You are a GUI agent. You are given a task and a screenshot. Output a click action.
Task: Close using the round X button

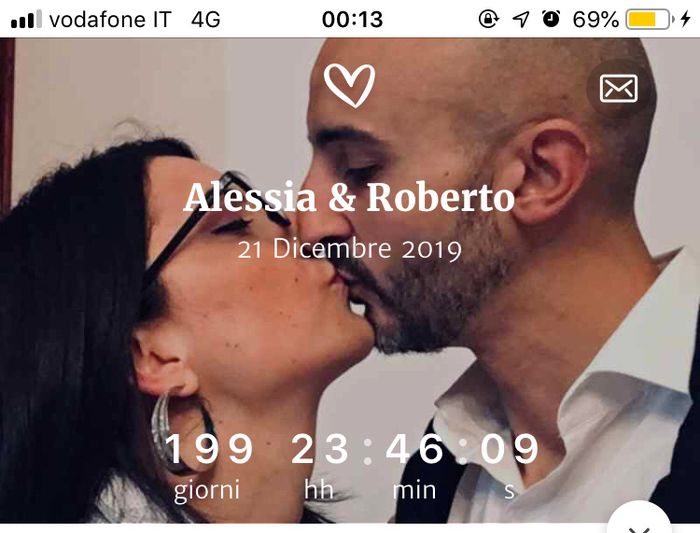639,520
